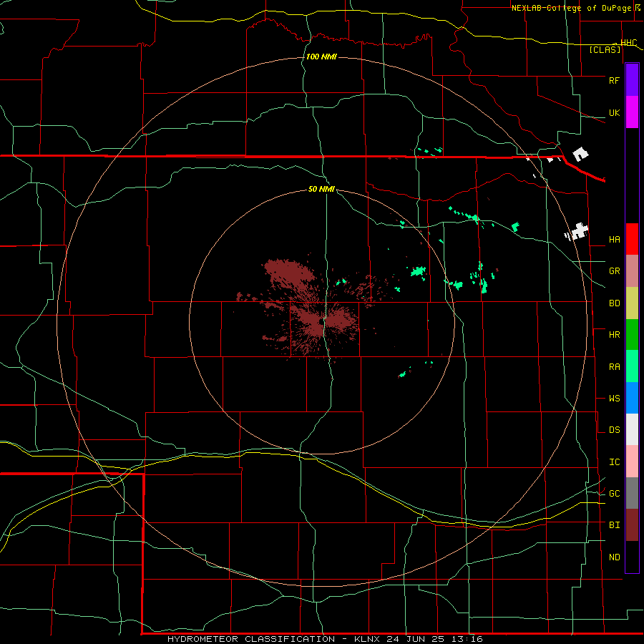Screen dimensions: 644x644
Task: Click the 'NEXLAB-College of DuPage' credit text
Action: (x=572, y=8)
